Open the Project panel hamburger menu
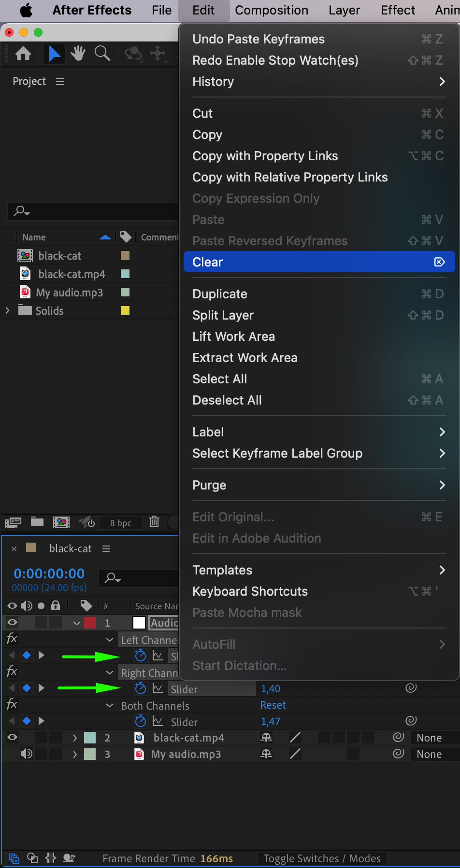460x868 pixels. pos(60,82)
